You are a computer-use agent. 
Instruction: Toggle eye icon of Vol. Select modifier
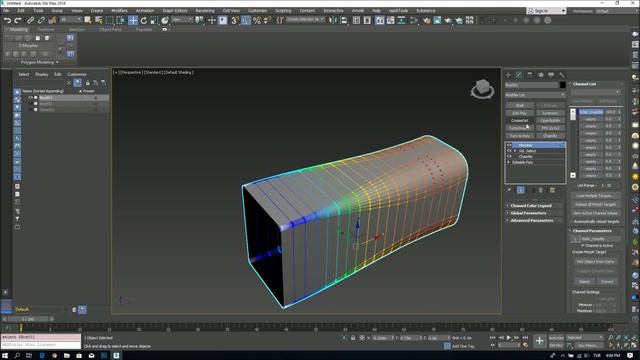click(509, 151)
